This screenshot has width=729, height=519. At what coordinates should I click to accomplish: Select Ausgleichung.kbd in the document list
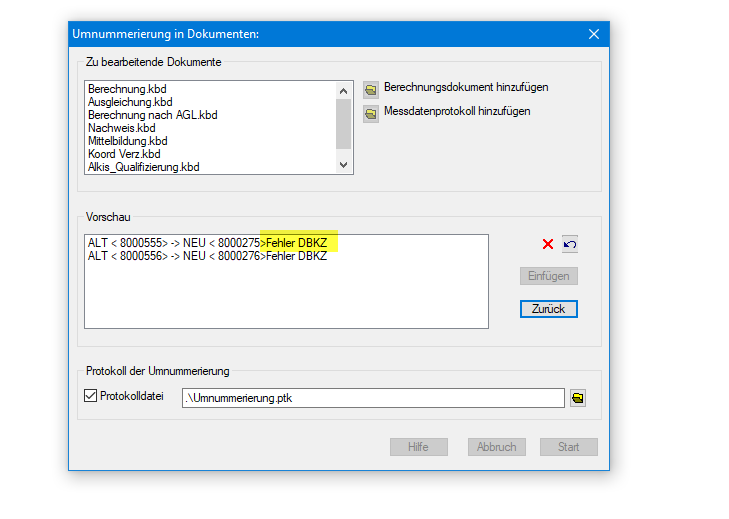[x=129, y=103]
